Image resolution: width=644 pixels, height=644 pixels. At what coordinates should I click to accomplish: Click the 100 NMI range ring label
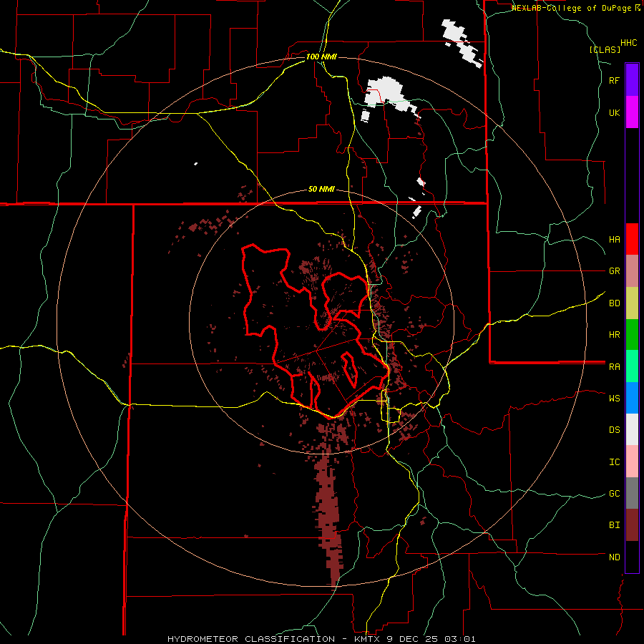[x=321, y=57]
